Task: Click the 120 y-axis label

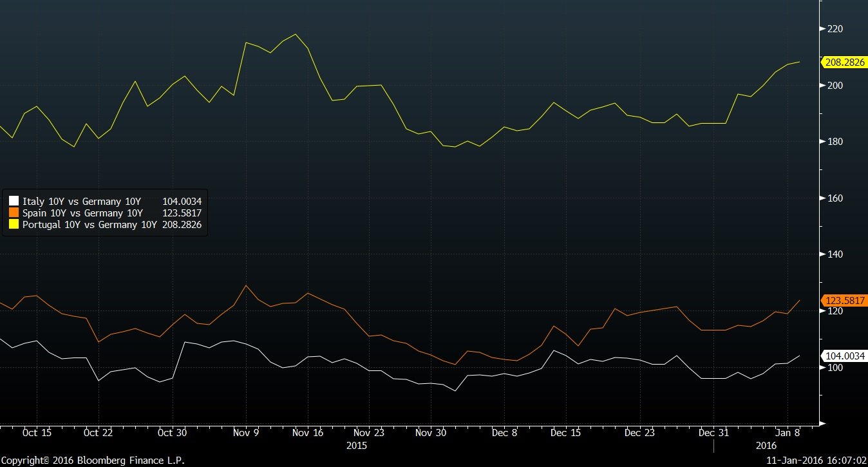Action: (836, 310)
